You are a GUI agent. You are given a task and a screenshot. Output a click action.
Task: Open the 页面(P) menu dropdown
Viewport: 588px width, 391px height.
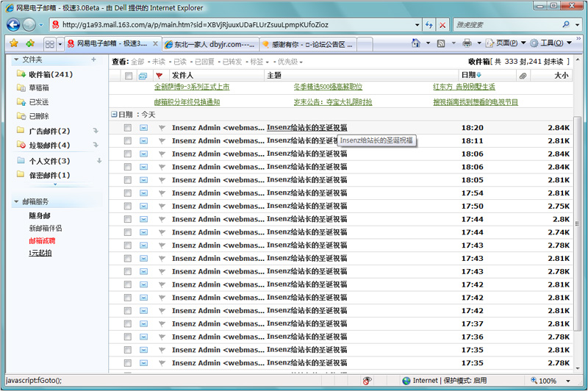coord(523,43)
